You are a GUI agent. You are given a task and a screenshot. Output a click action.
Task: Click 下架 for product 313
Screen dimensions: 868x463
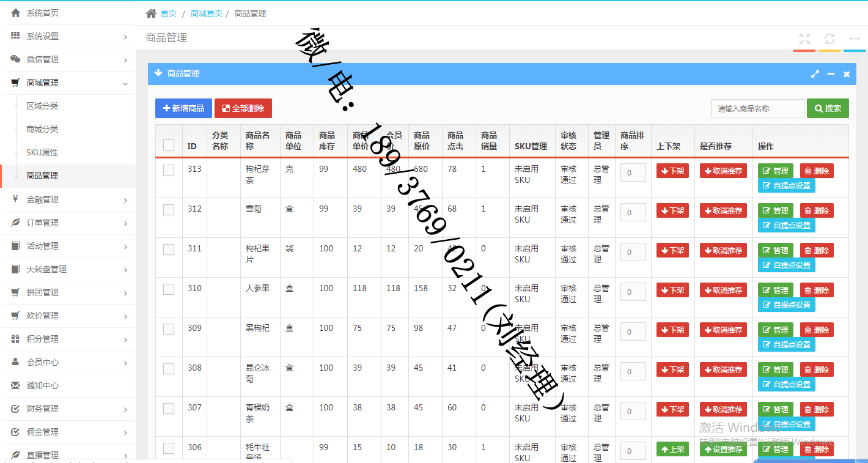click(x=672, y=171)
